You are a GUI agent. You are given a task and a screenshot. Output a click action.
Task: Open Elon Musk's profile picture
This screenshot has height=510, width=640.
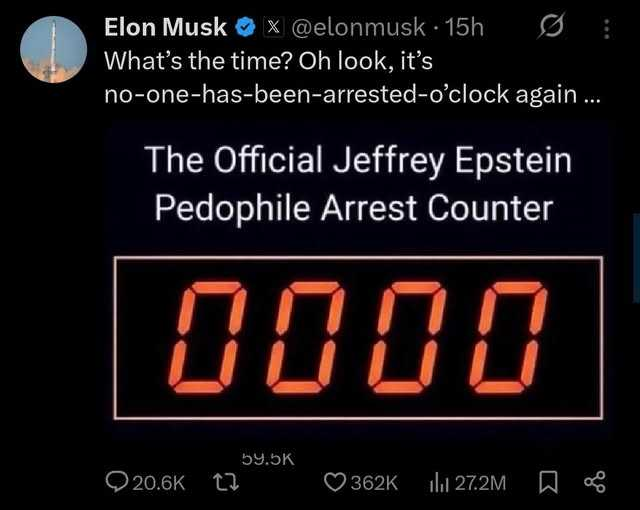coord(52,49)
